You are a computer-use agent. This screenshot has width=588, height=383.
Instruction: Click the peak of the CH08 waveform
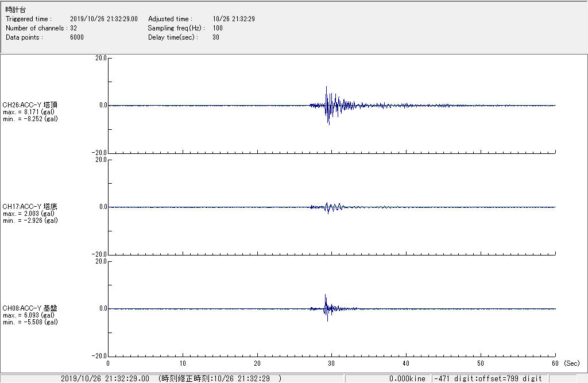tap(325, 295)
